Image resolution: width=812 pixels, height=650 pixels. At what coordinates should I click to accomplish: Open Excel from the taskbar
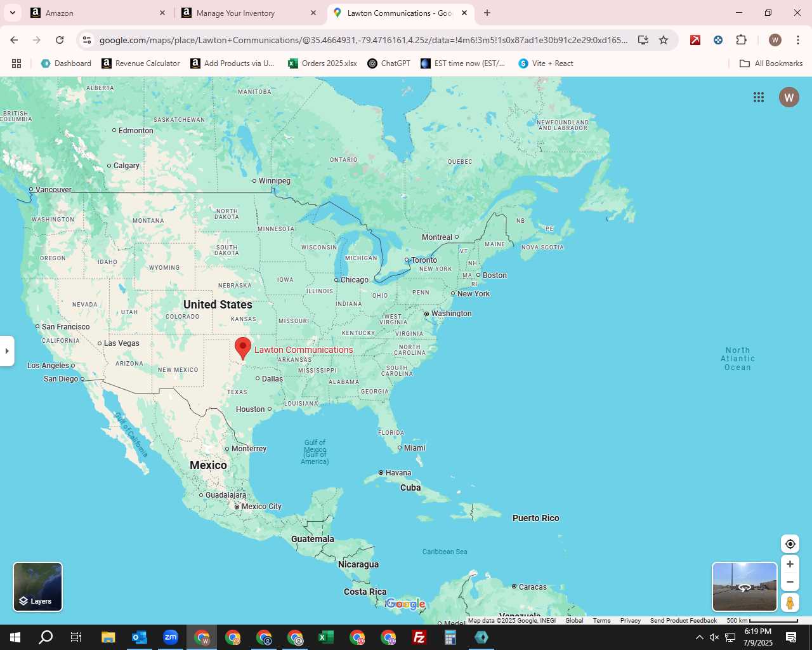pos(325,637)
